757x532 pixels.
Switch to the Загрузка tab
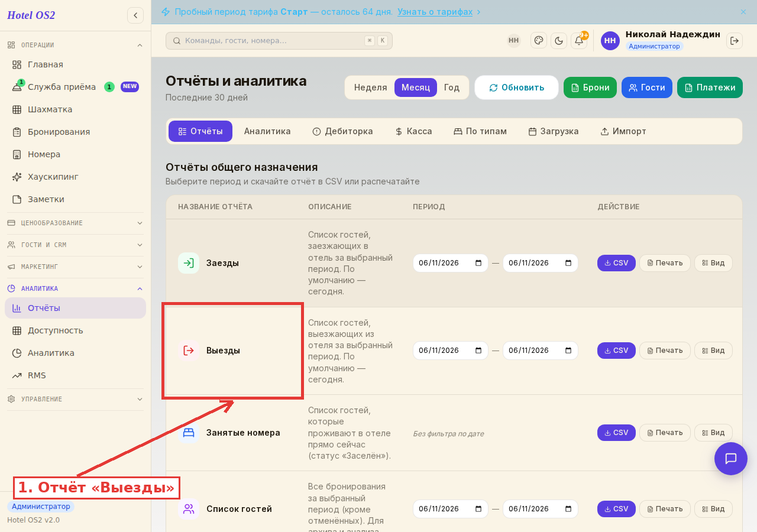(x=554, y=131)
